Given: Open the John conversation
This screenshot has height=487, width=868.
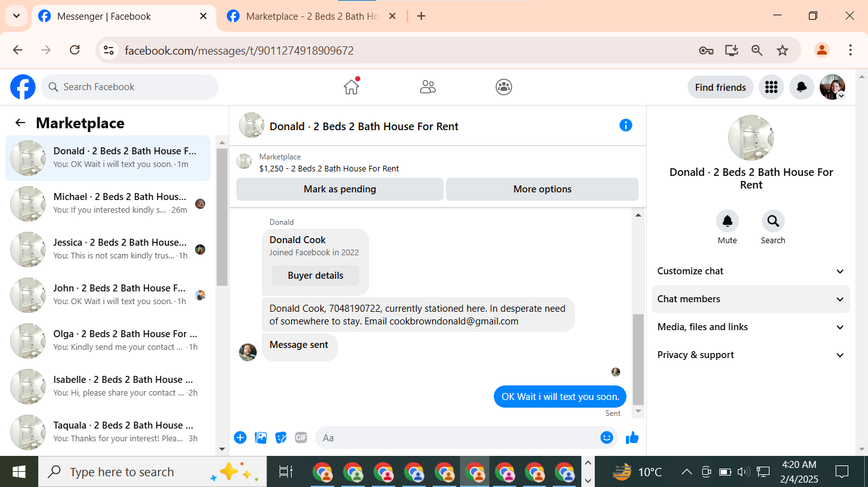Looking at the screenshot, I should (x=108, y=295).
